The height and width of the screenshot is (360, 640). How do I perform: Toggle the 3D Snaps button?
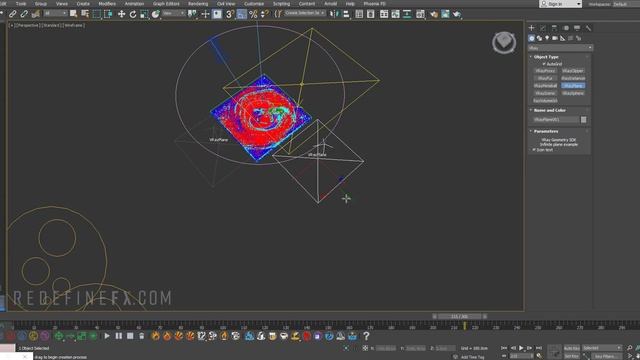pyautogui.click(x=230, y=14)
